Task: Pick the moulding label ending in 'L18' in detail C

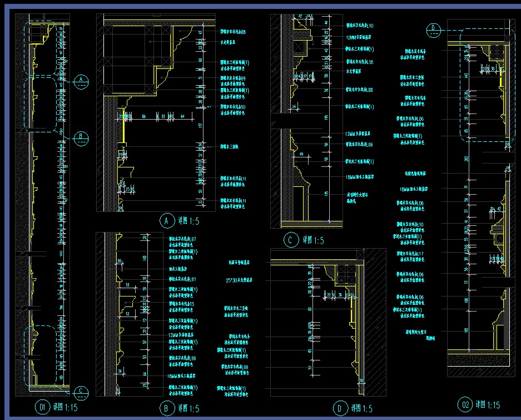Action: tap(360, 62)
